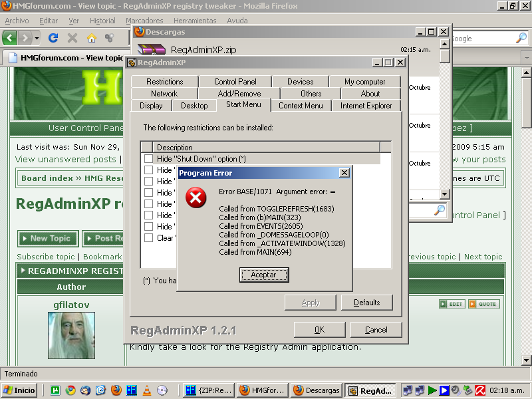Click the toolbar icon right of Home
This screenshot has height=399, width=532.
(x=109, y=38)
